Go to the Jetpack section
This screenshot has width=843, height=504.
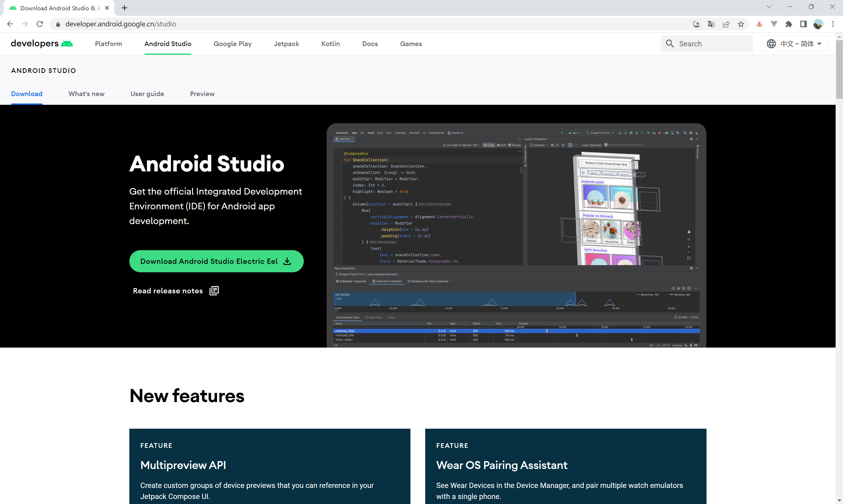[x=286, y=43]
